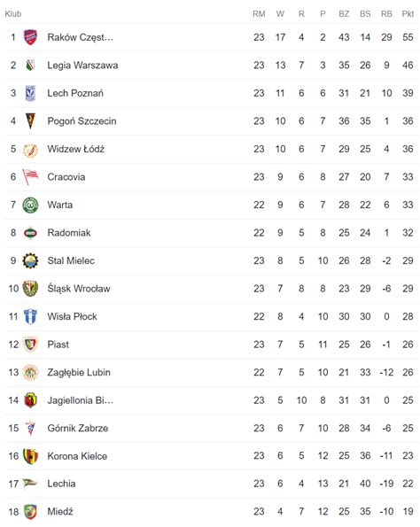Click the Korona Kielce crest icon

(x=30, y=456)
